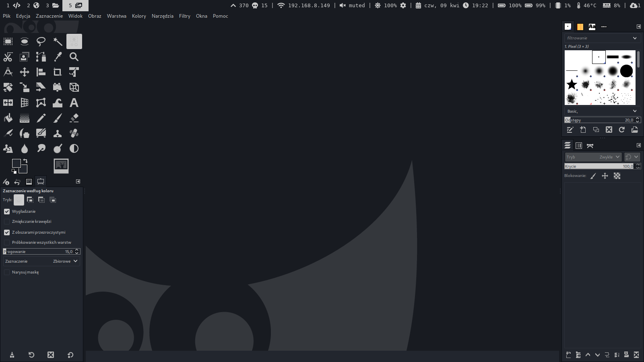Open the Kolory menu

click(139, 16)
